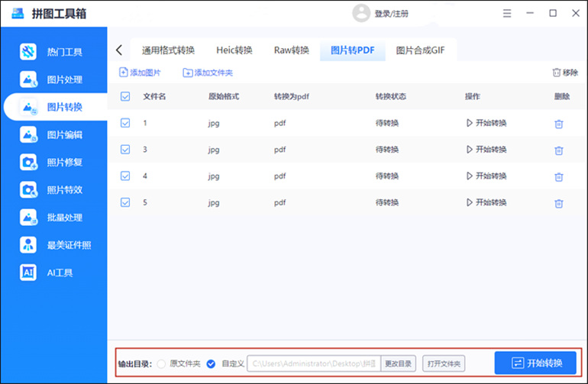Toggle the select-all checkbox in header
Screen dimensions: 588x384
tap(125, 96)
